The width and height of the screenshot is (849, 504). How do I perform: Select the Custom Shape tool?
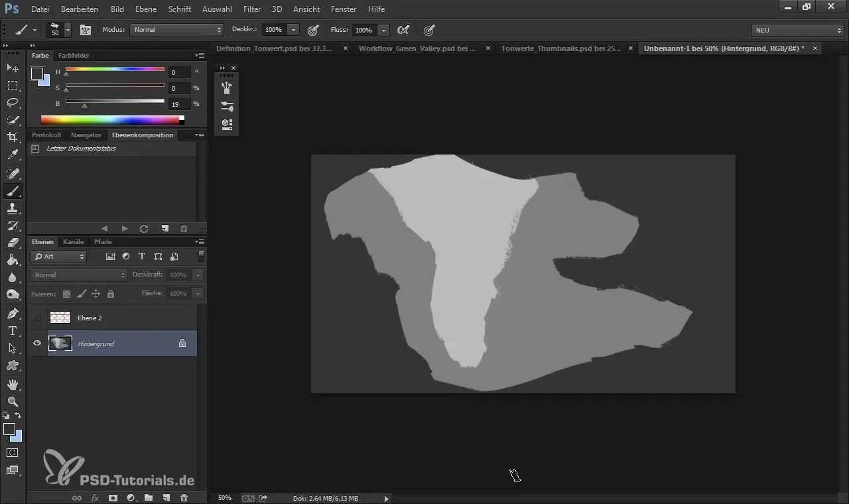tap(13, 365)
